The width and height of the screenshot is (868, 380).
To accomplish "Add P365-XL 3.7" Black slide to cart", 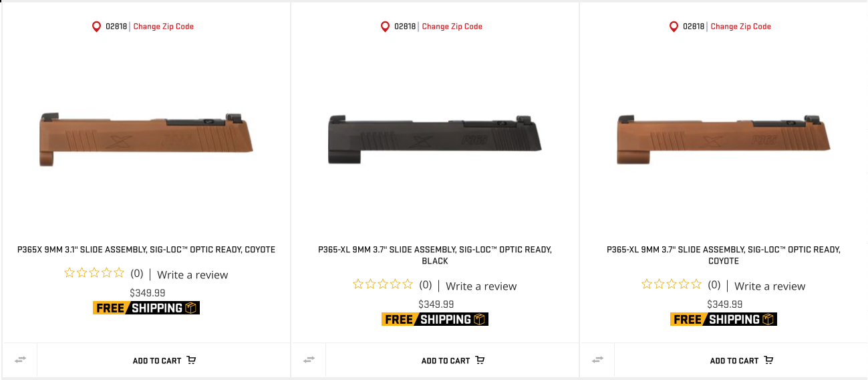I will tap(452, 361).
